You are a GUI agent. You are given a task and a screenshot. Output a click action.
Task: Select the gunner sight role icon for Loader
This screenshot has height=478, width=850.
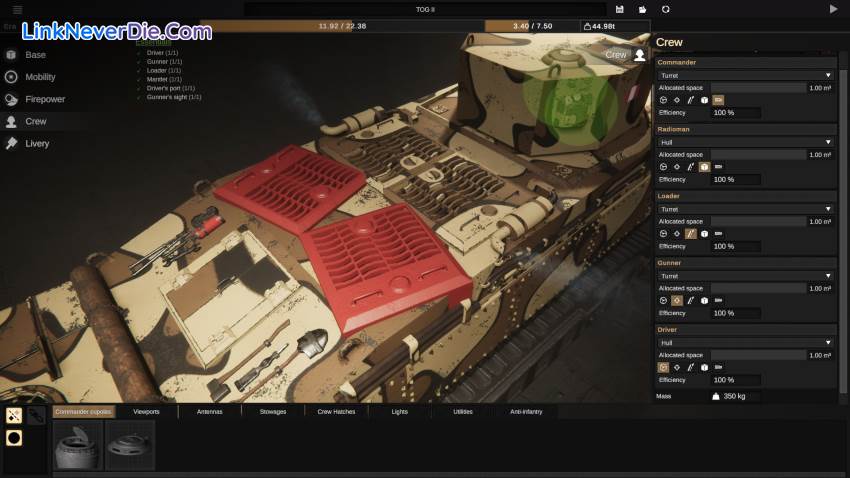(x=677, y=233)
